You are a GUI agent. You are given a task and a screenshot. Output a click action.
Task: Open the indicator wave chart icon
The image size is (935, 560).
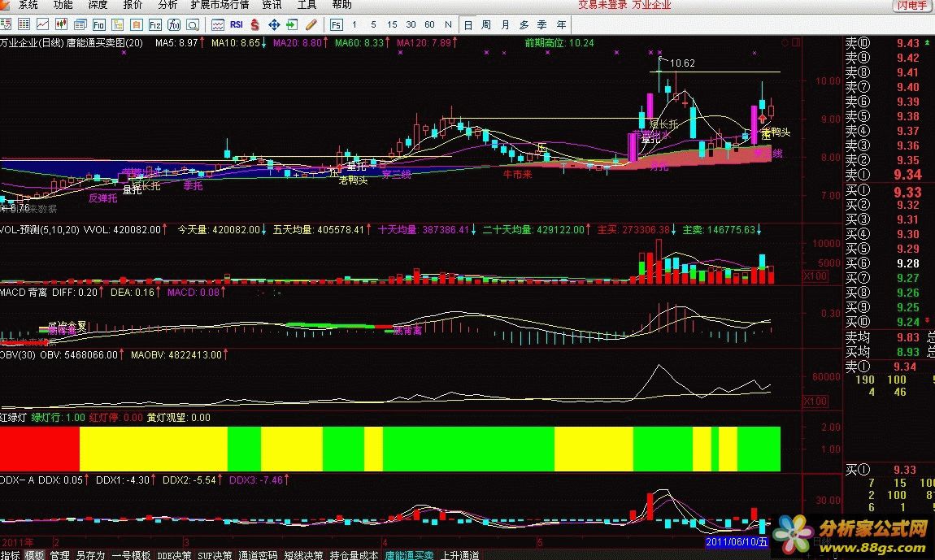[218, 24]
